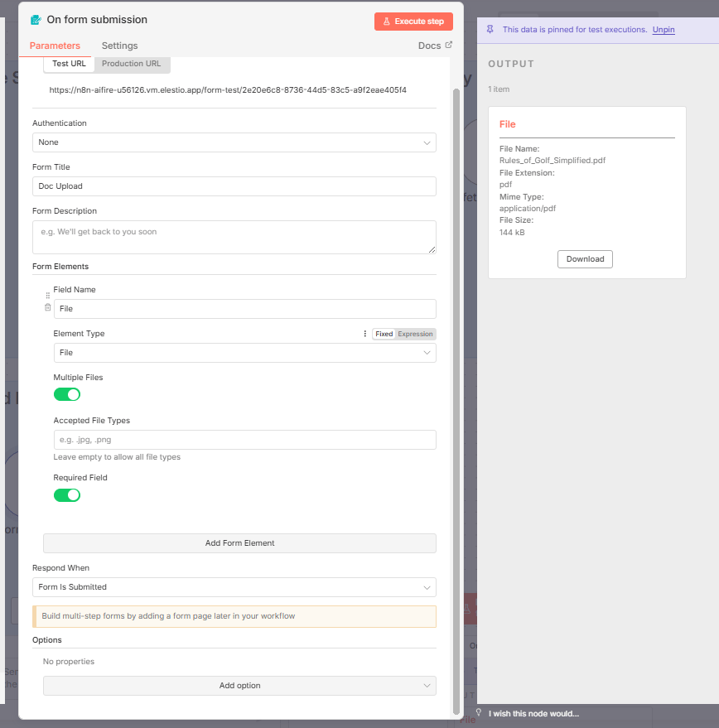Click the drag handle beside Field Name

pyautogui.click(x=47, y=296)
